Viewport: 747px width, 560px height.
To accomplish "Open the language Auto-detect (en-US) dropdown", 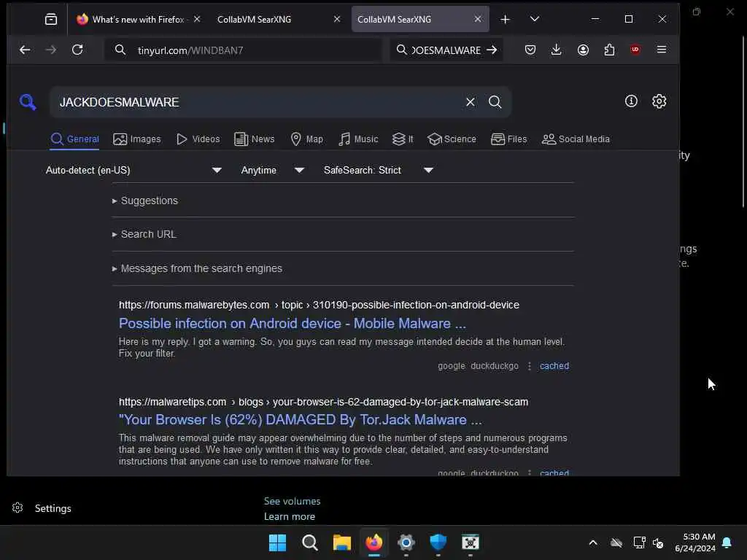I will pos(133,170).
